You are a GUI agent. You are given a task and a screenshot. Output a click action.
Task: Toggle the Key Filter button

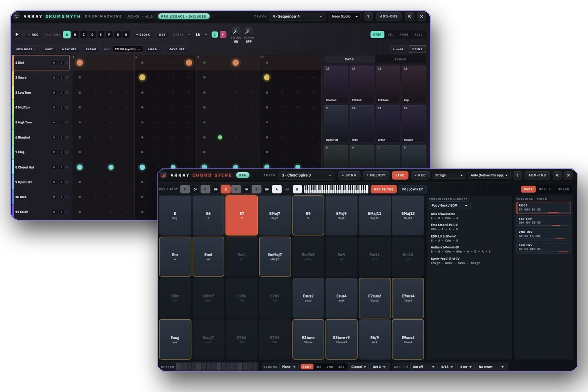tap(384, 189)
